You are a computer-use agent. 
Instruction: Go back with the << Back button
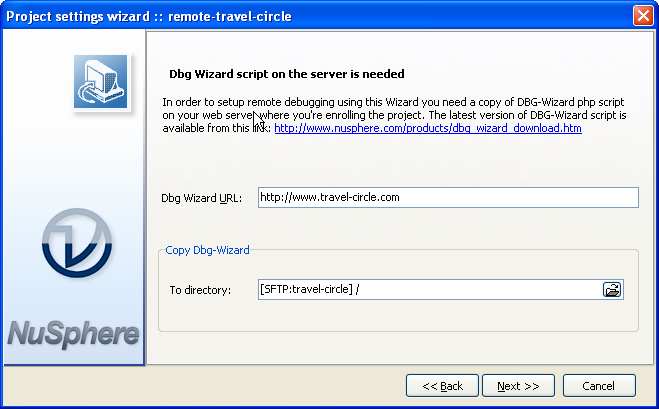pyautogui.click(x=442, y=386)
